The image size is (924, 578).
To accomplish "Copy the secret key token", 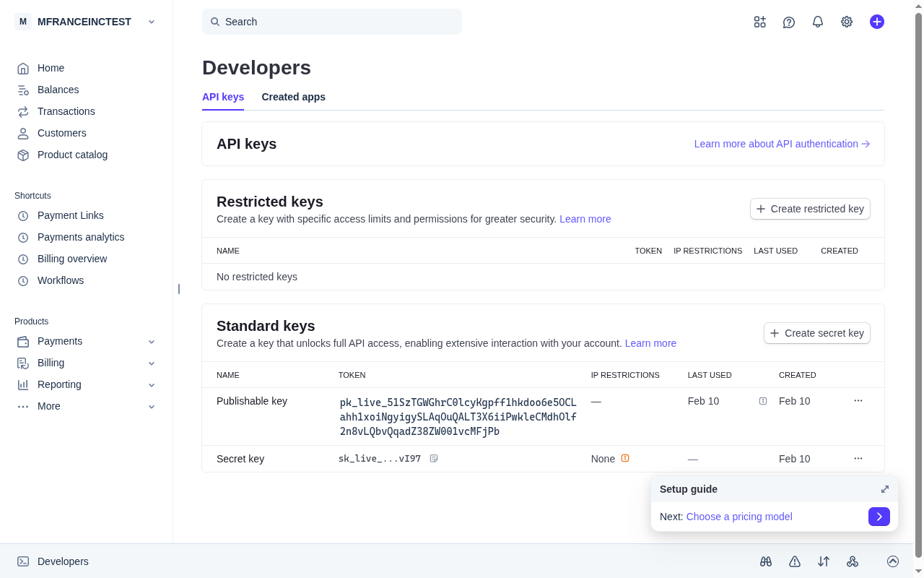I will pos(434,458).
